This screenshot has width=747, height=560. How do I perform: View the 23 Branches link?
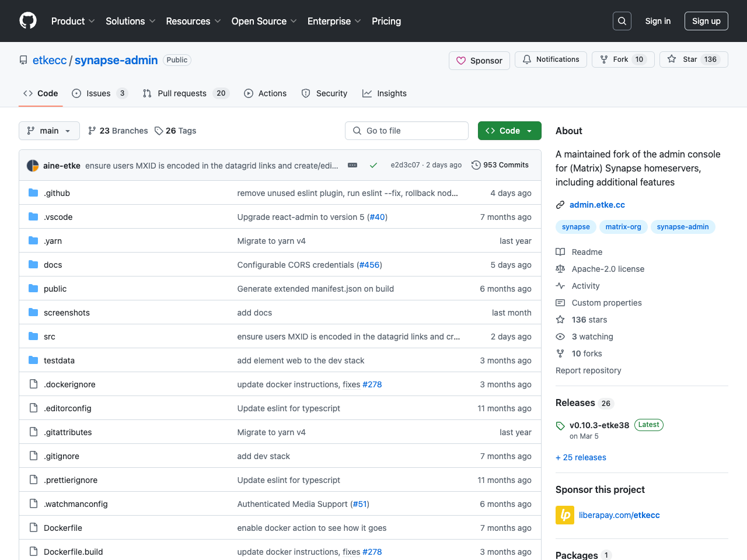118,131
